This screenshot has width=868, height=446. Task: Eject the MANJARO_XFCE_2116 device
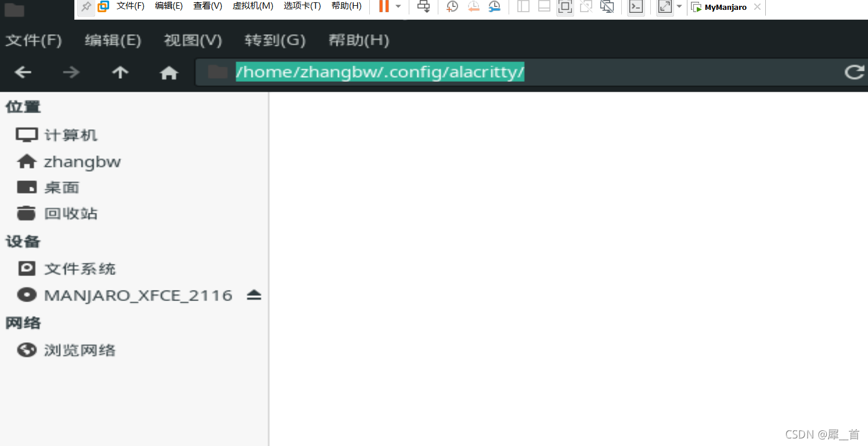coord(254,295)
